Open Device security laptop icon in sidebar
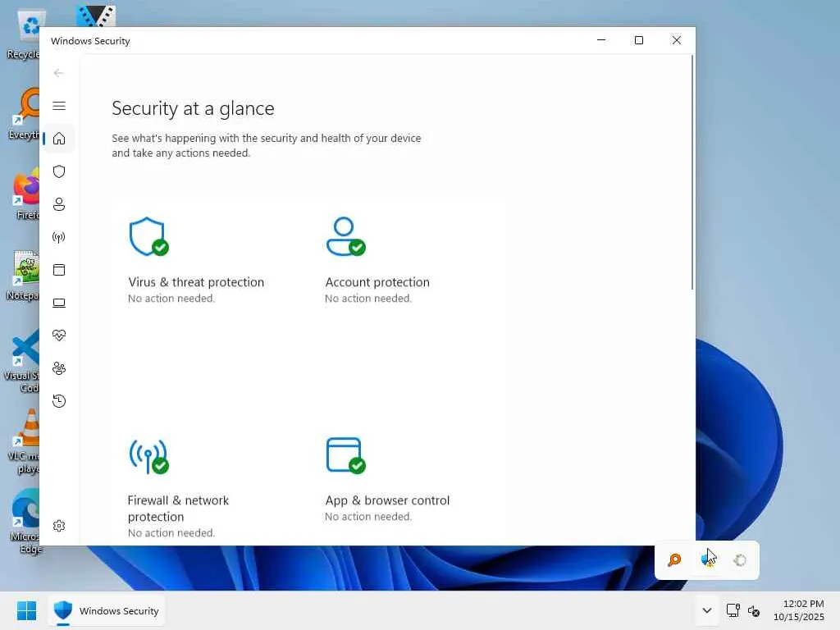 pos(59,304)
